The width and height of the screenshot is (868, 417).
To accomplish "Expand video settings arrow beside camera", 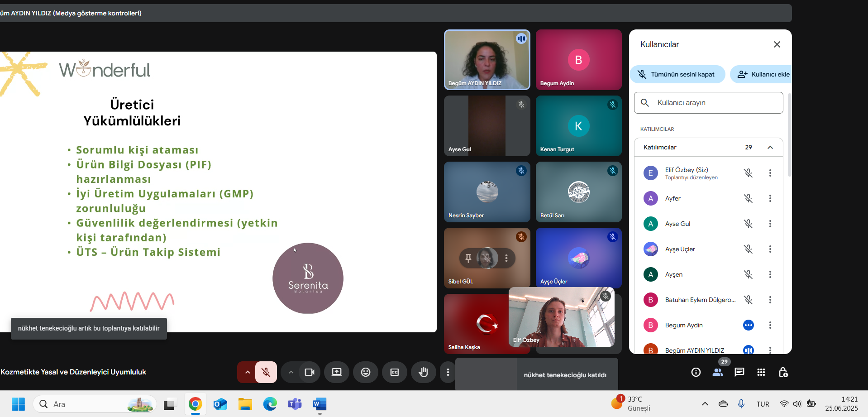I will [291, 372].
